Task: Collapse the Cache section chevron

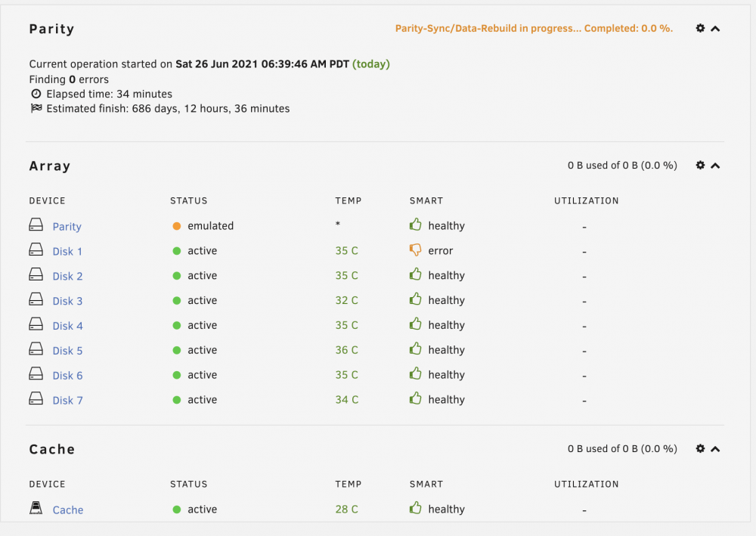Action: pyautogui.click(x=715, y=449)
